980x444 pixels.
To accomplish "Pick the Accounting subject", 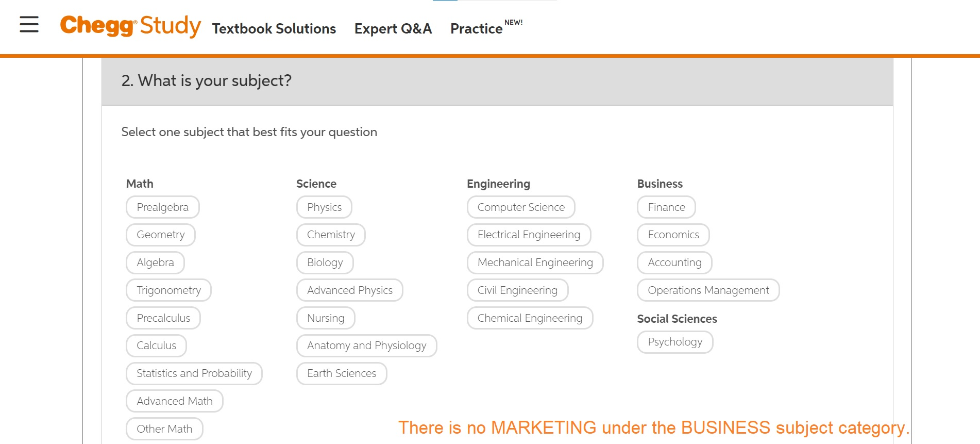I will coord(674,262).
